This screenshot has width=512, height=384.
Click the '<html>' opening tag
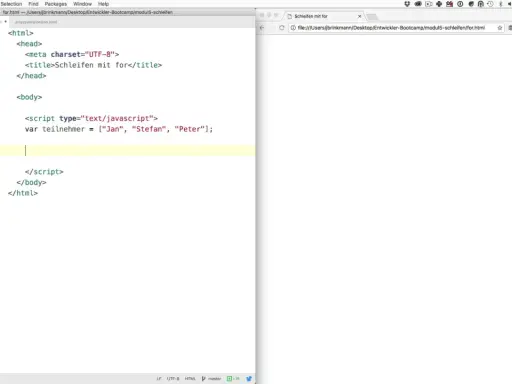[x=21, y=33]
